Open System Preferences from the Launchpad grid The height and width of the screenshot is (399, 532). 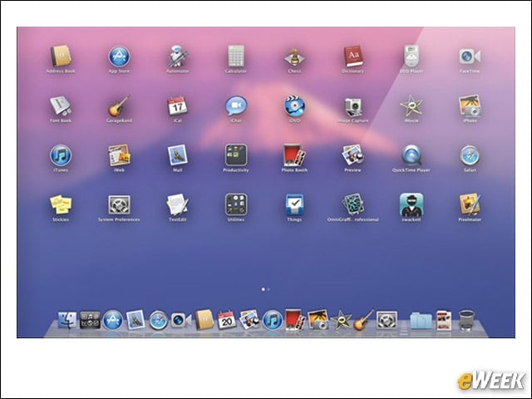pyautogui.click(x=119, y=204)
